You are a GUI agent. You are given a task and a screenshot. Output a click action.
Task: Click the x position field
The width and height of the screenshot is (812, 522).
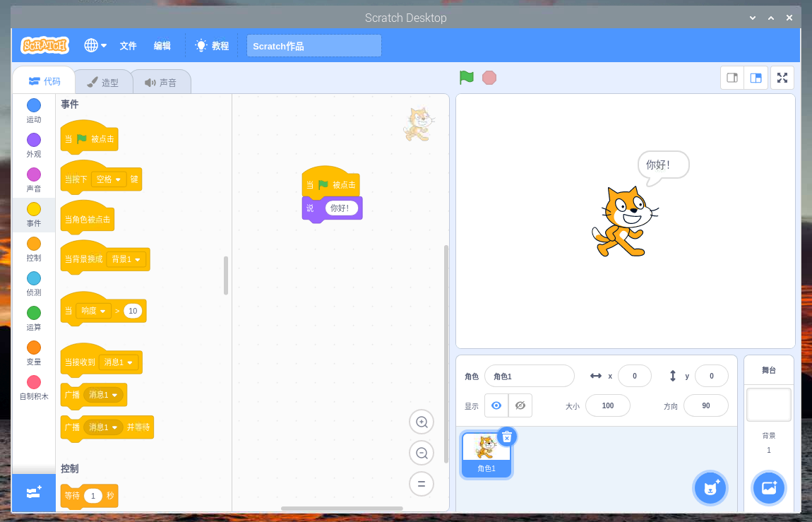pos(634,376)
